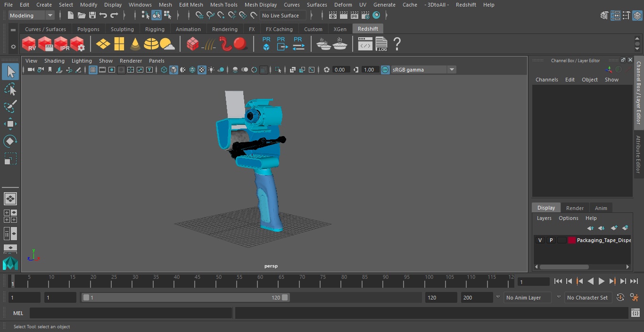Click the save scene disk icon
Screen dimensions: 644x332
[x=92, y=16]
